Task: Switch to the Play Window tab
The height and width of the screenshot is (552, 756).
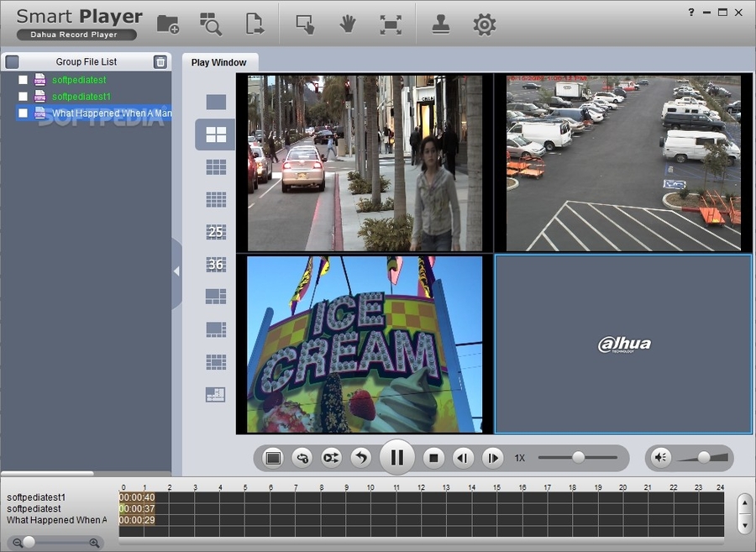Action: pos(220,61)
